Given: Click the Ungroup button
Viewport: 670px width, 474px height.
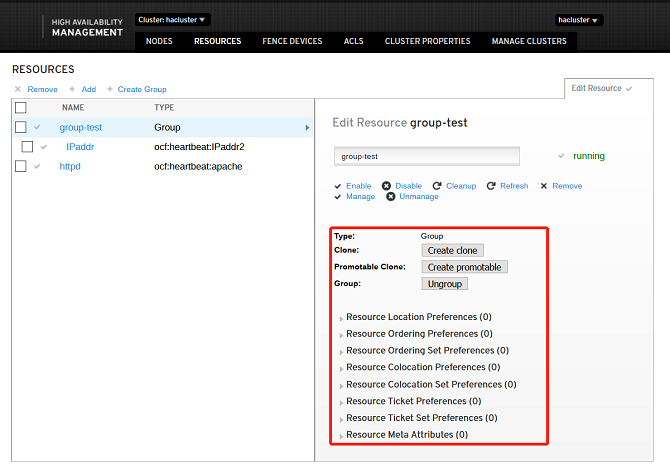Looking at the screenshot, I should tap(444, 284).
